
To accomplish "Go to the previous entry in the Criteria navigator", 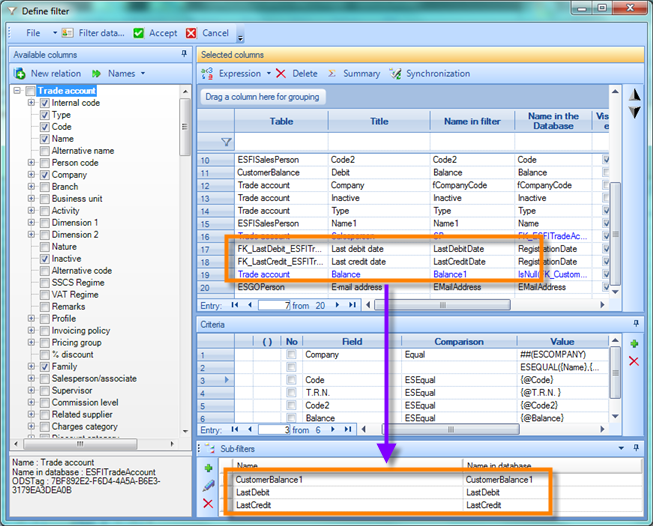I will pos(250,429).
